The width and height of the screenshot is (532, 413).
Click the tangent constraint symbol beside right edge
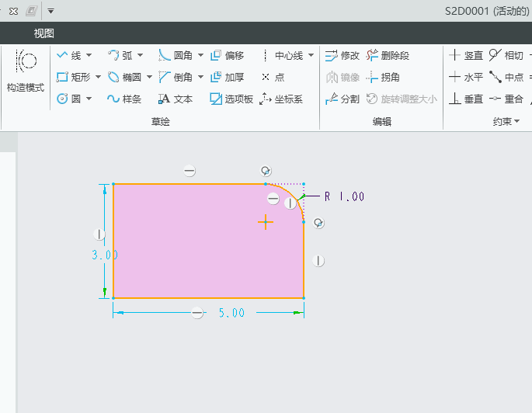click(318, 223)
